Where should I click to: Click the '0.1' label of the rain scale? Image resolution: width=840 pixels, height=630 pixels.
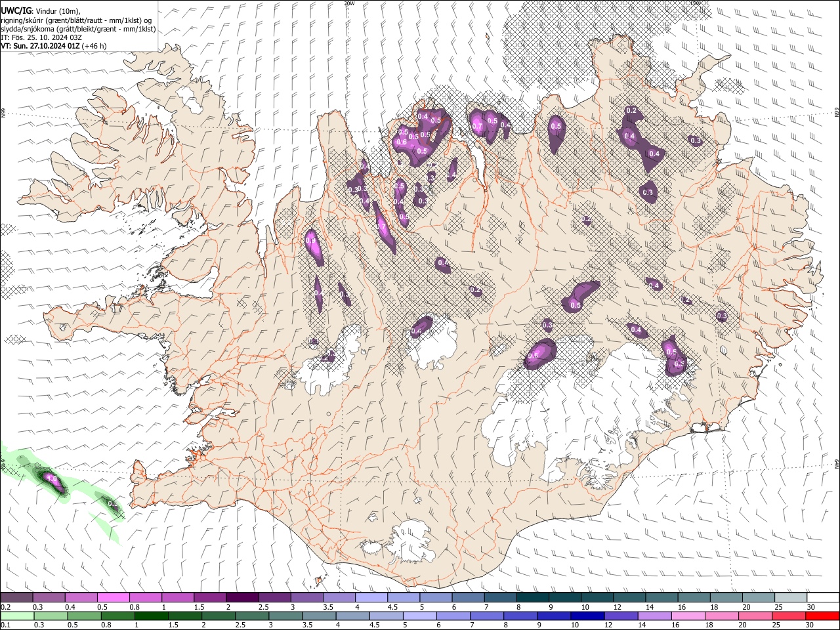tap(5, 625)
